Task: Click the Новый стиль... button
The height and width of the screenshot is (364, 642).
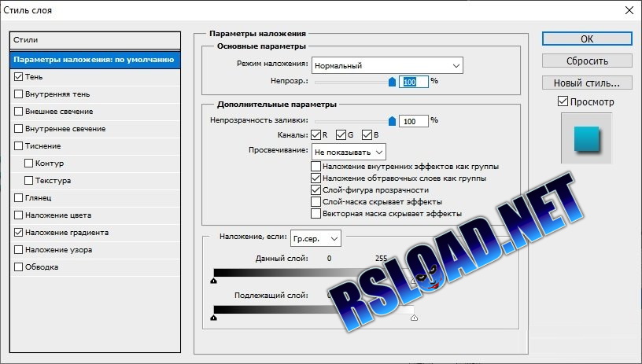Action: pyautogui.click(x=587, y=83)
